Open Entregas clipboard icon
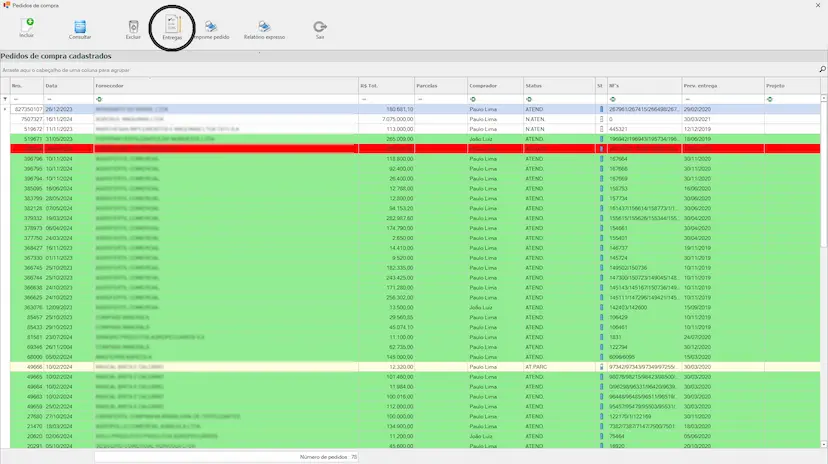828x464 pixels. 172,24
